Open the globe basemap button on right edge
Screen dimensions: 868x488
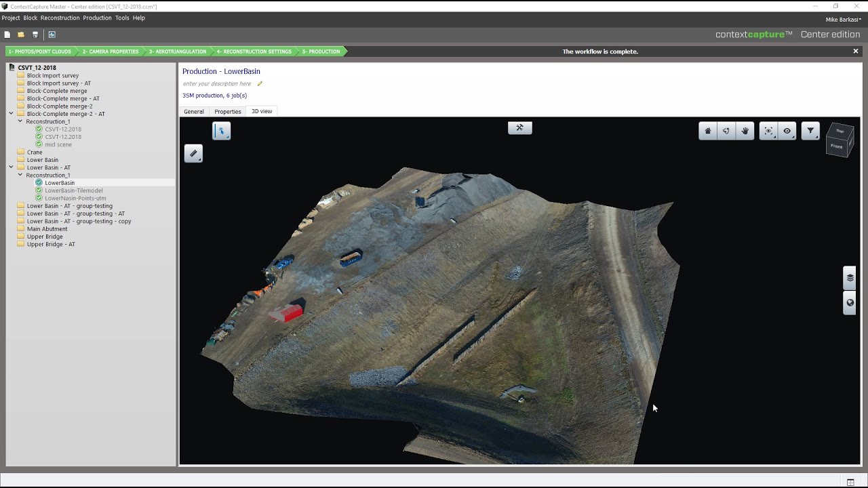click(x=850, y=303)
